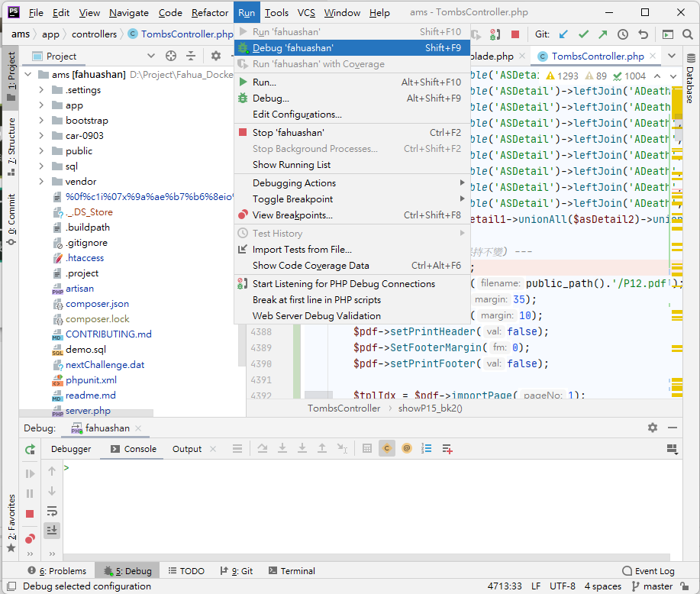Choose Edit Configurations... from Run menu

pos(297,115)
